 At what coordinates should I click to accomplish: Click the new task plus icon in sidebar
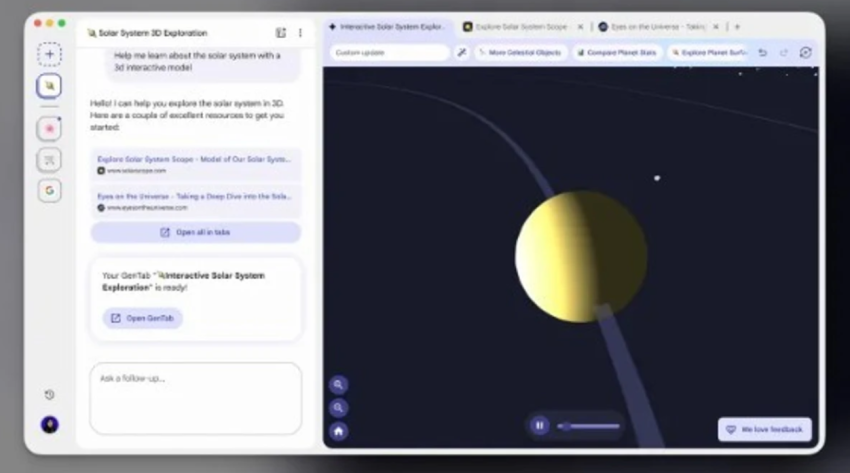tap(49, 54)
